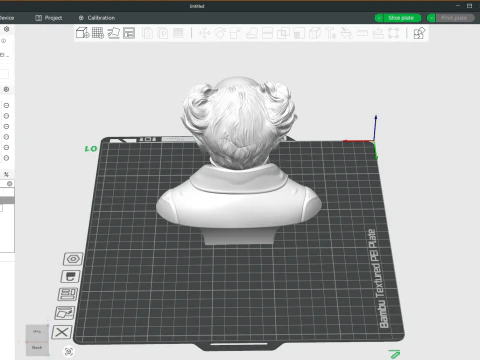
Task: Select the Move tool with crossed arrows
Action: click(204, 33)
